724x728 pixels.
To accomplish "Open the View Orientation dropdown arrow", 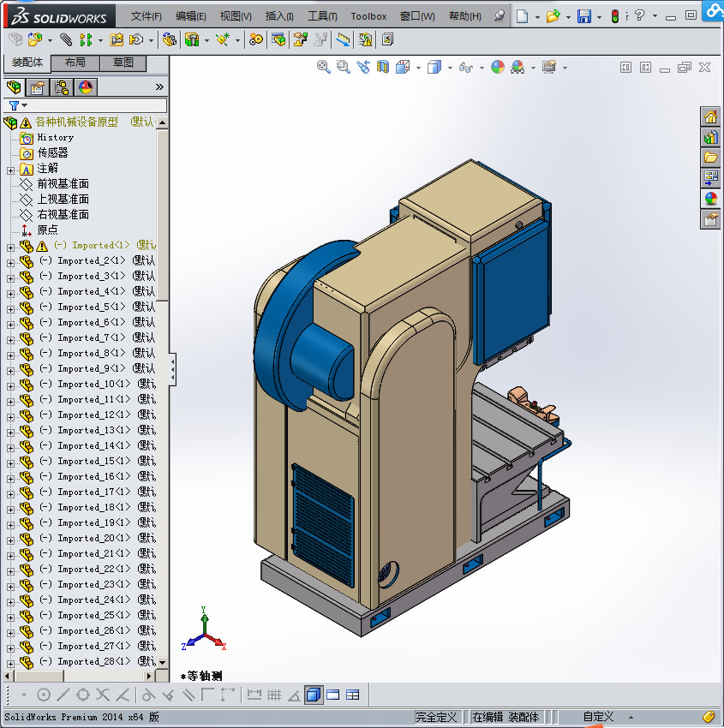I will (x=418, y=68).
